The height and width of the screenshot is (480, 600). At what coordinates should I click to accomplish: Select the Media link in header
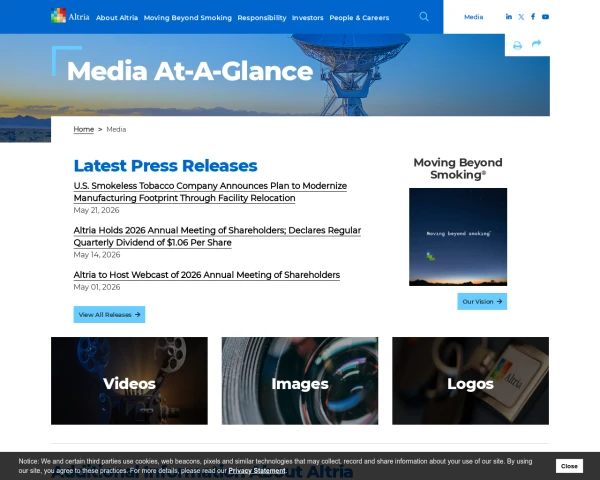[x=473, y=17]
